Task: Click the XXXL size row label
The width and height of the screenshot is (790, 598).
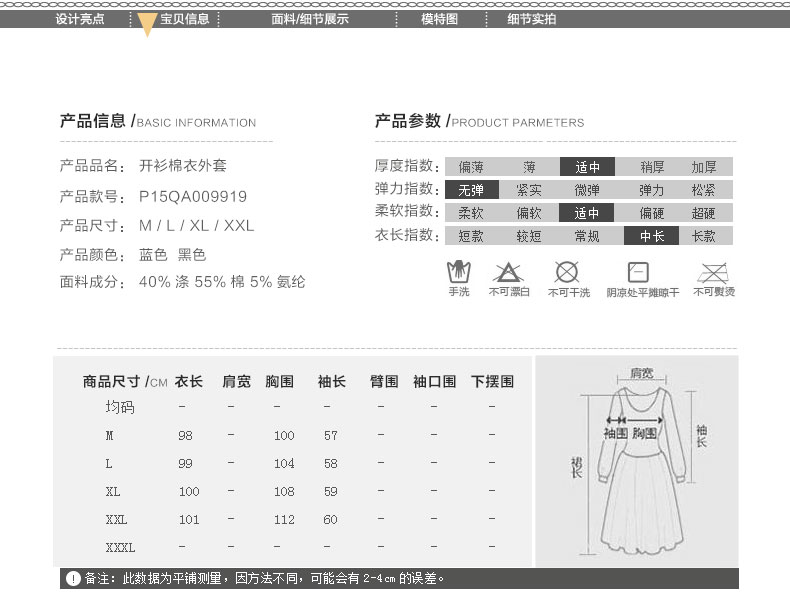Action: click(120, 547)
